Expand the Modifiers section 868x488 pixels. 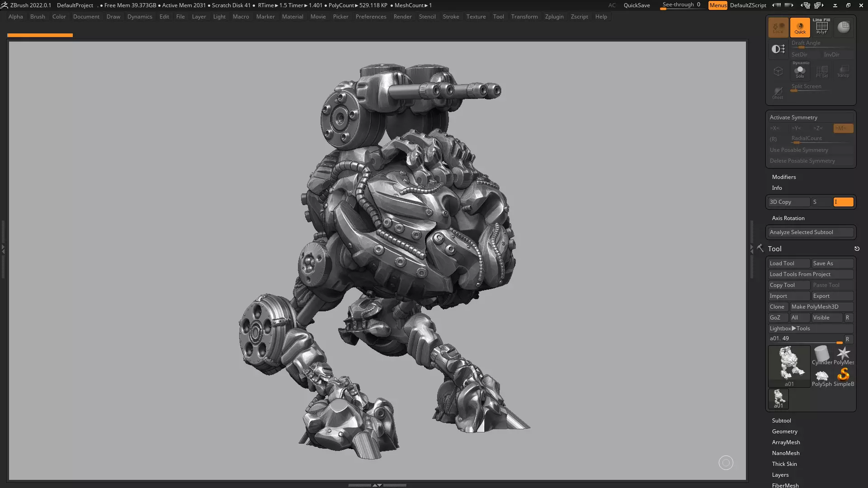[x=783, y=177]
